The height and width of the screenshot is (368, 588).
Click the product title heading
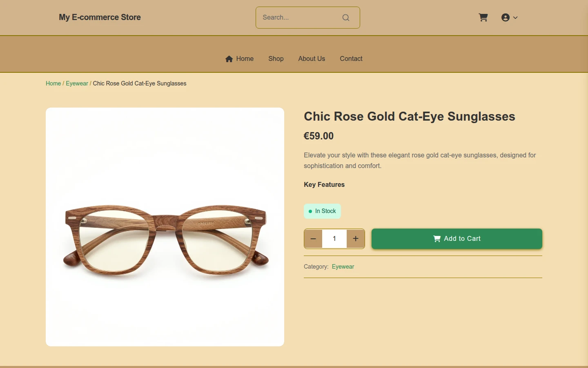[410, 117]
